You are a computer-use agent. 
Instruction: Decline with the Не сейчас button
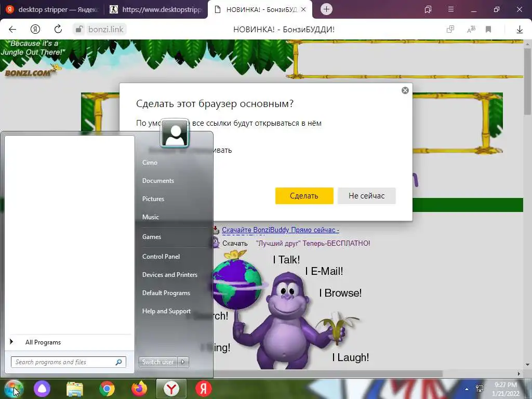(367, 196)
